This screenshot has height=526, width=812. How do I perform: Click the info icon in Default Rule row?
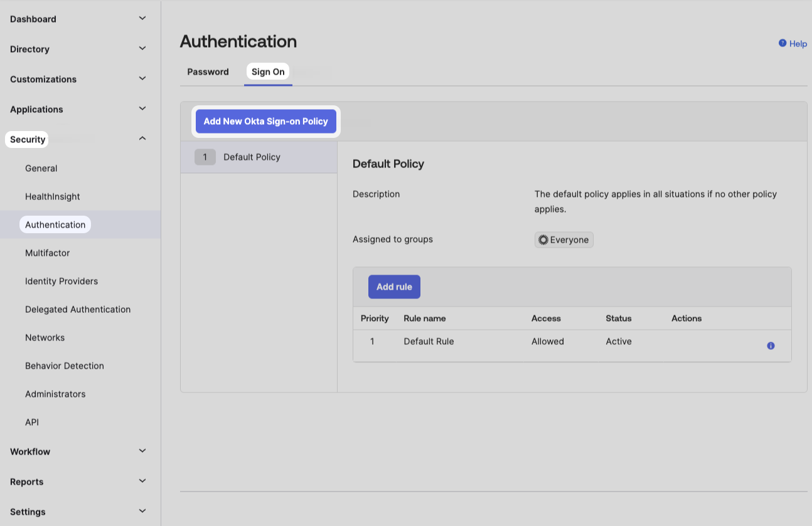coord(771,345)
